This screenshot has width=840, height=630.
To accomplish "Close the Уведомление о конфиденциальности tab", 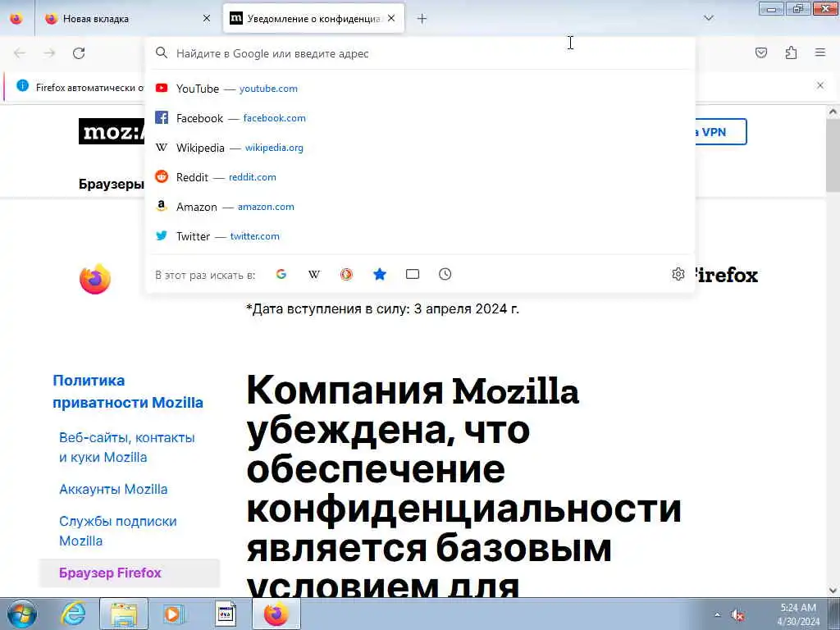I will (391, 19).
